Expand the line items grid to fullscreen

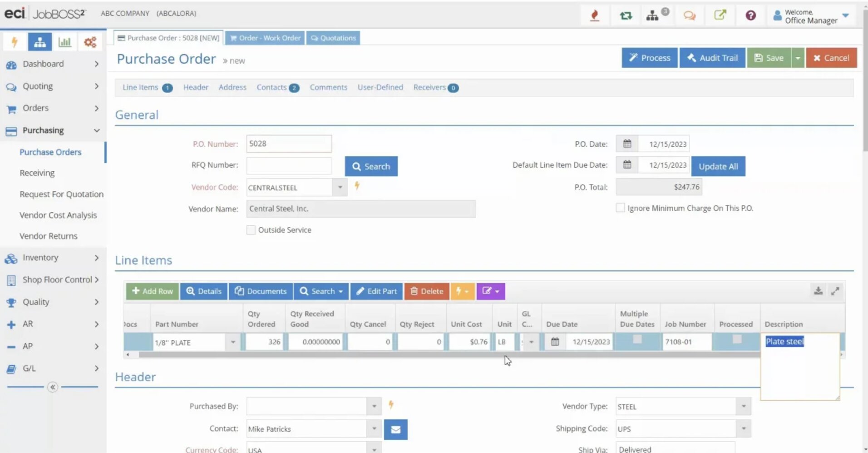(x=835, y=291)
